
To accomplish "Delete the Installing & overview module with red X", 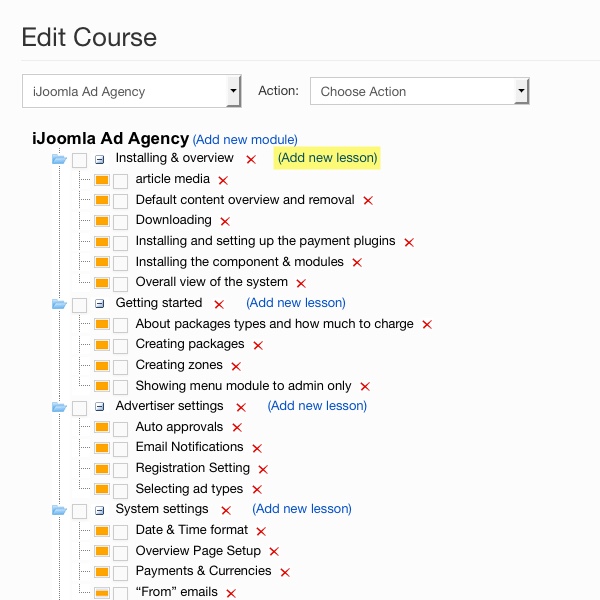I will (x=251, y=160).
